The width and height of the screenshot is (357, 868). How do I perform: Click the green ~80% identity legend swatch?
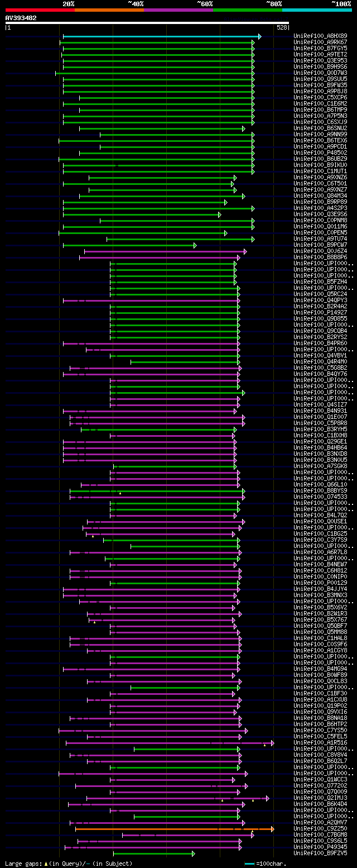pyautogui.click(x=248, y=9)
